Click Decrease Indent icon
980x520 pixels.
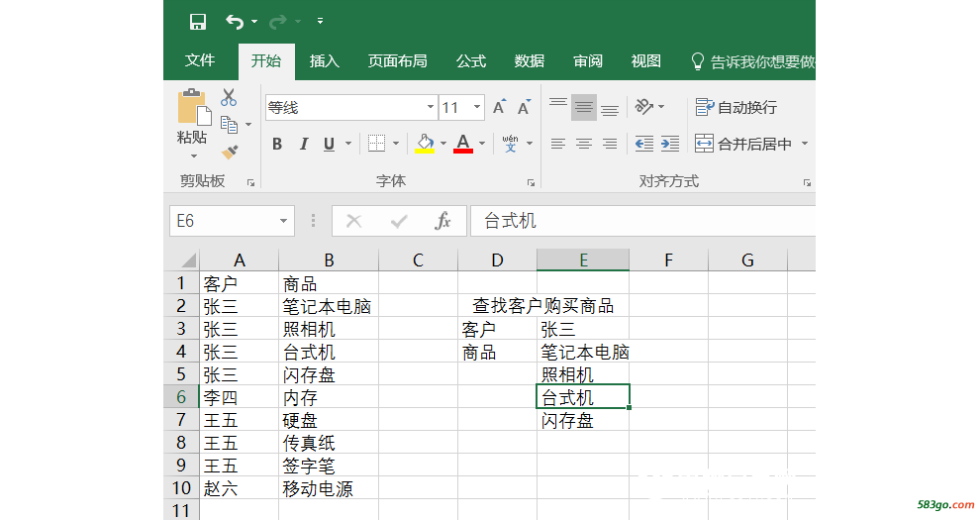(x=644, y=145)
